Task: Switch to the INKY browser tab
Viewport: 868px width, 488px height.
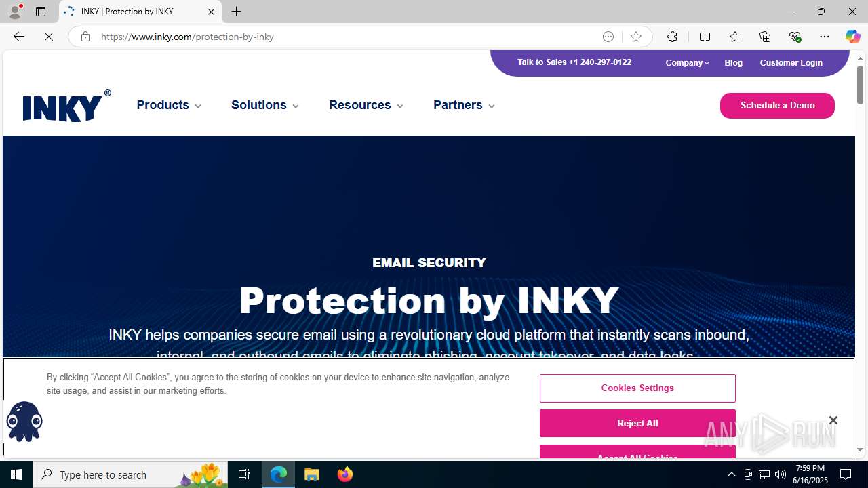Action: pyautogui.click(x=140, y=12)
